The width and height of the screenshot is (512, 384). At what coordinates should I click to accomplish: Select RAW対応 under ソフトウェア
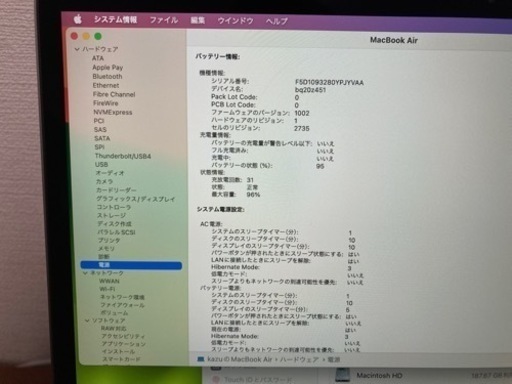pos(114,328)
